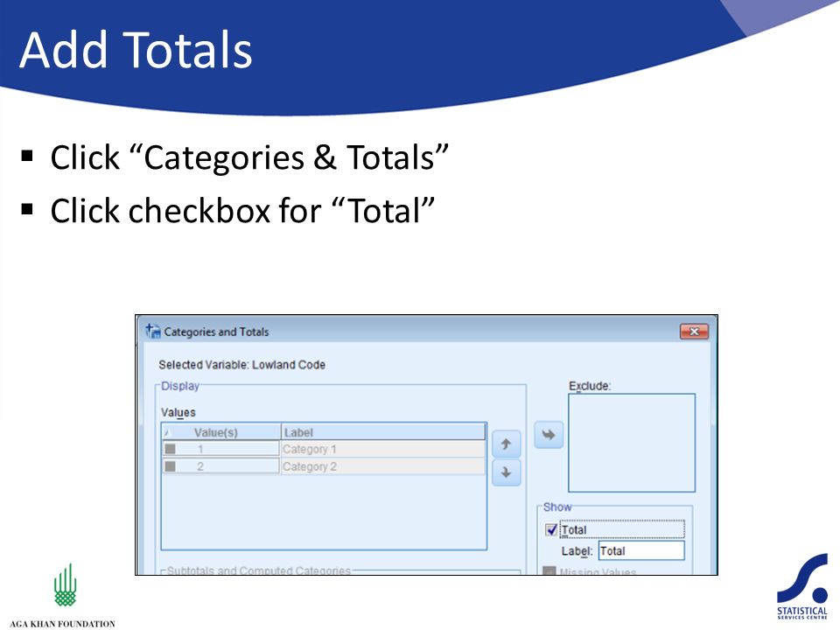
Task: Click the sort indicator in values header
Action: pos(166,432)
